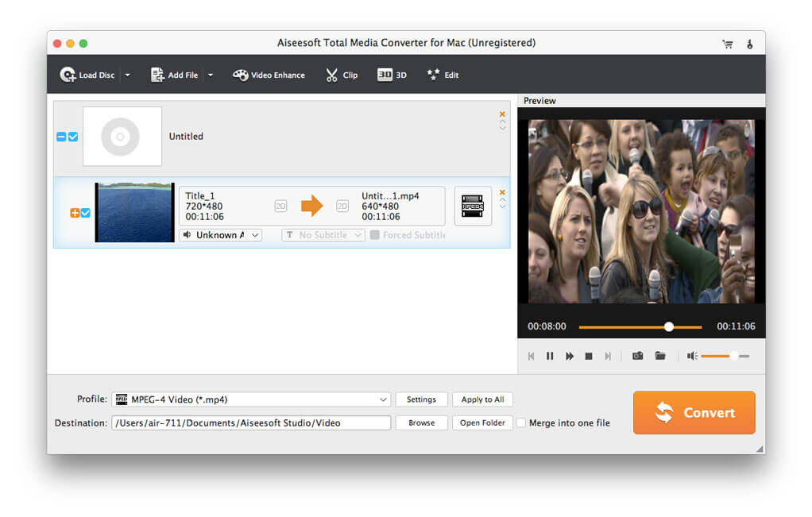Image resolution: width=812 pixels, height=517 pixels.
Task: Click the Settings button
Action: (422, 399)
